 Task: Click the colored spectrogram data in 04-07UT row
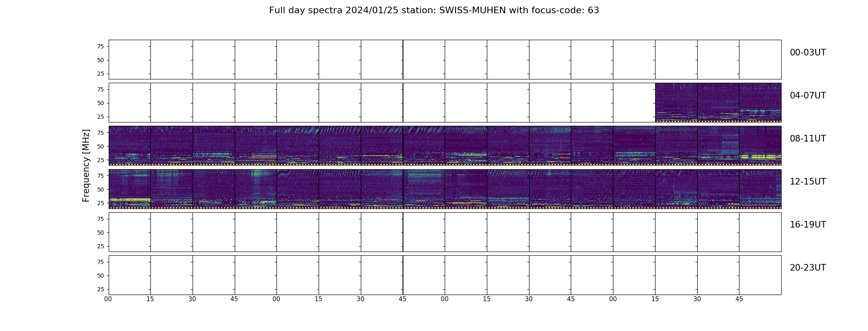pyautogui.click(x=718, y=102)
